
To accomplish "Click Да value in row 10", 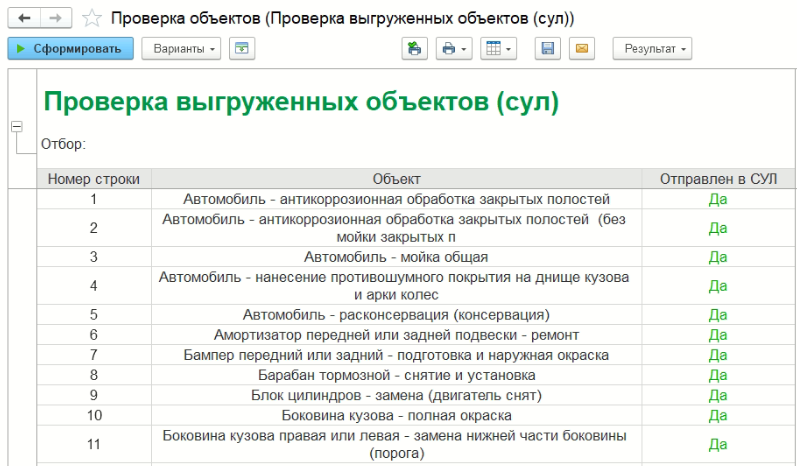I will (717, 415).
